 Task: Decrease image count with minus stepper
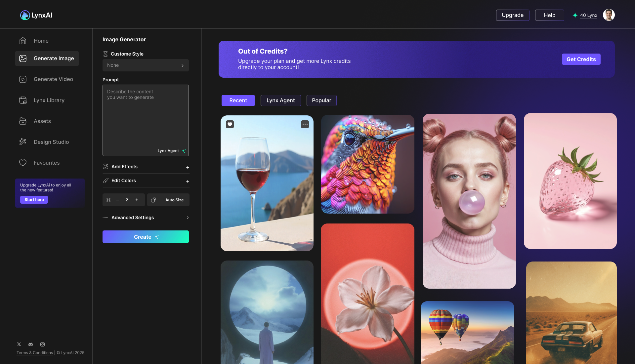pos(117,200)
